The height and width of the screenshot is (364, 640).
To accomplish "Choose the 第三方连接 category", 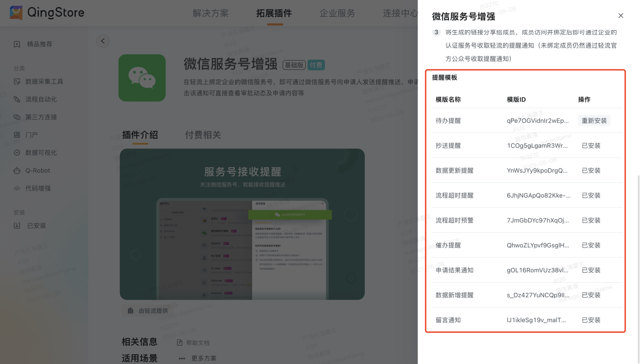I will point(41,117).
